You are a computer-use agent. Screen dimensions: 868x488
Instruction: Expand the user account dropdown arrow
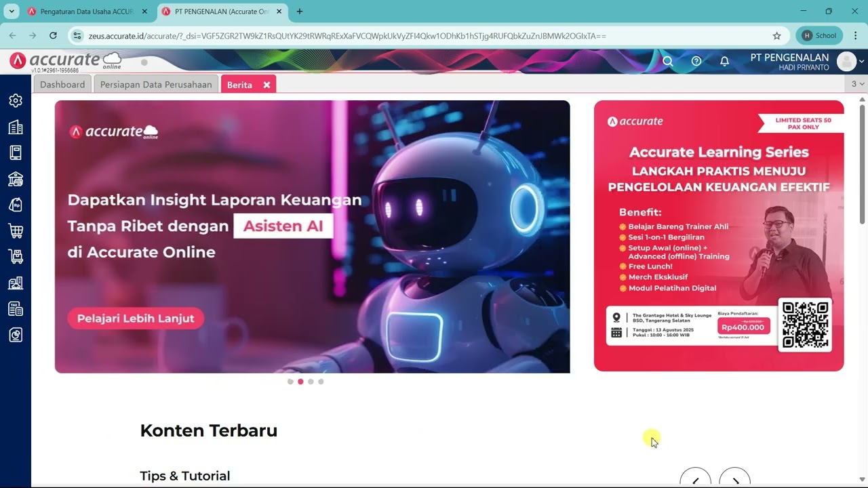coord(861,62)
